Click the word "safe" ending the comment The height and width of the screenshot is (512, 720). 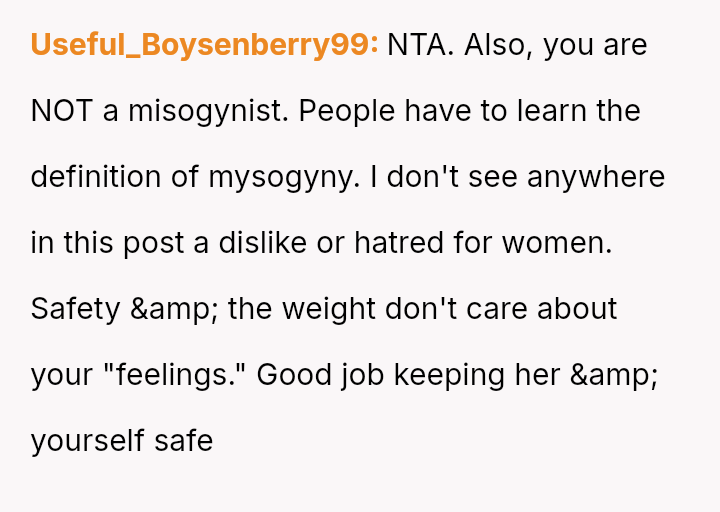(184, 441)
